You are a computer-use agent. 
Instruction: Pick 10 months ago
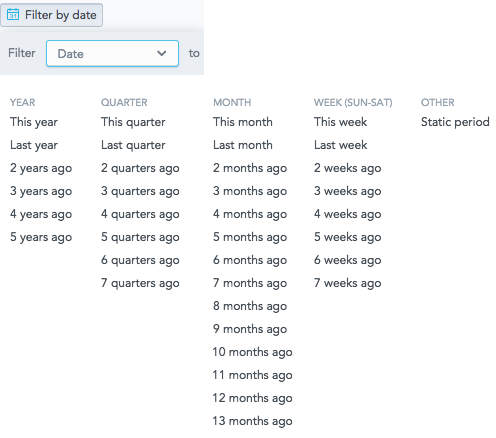(x=252, y=352)
